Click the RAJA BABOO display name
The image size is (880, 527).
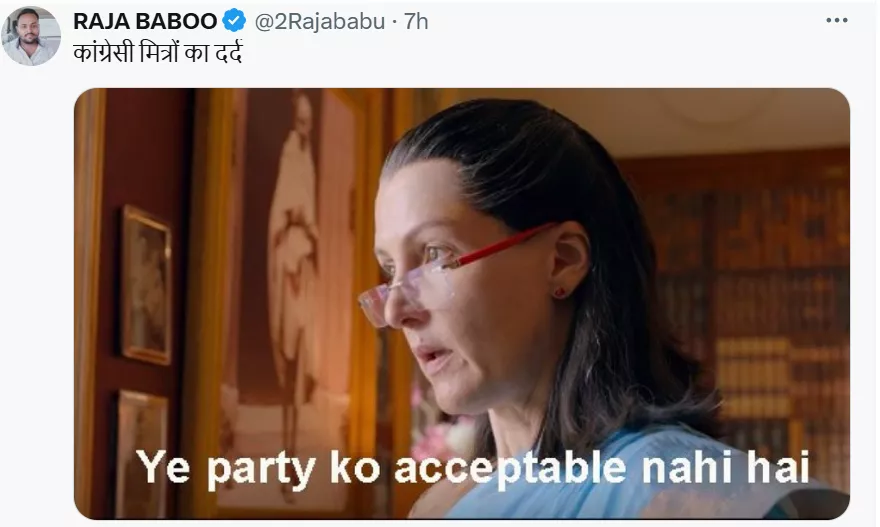pyautogui.click(x=145, y=21)
